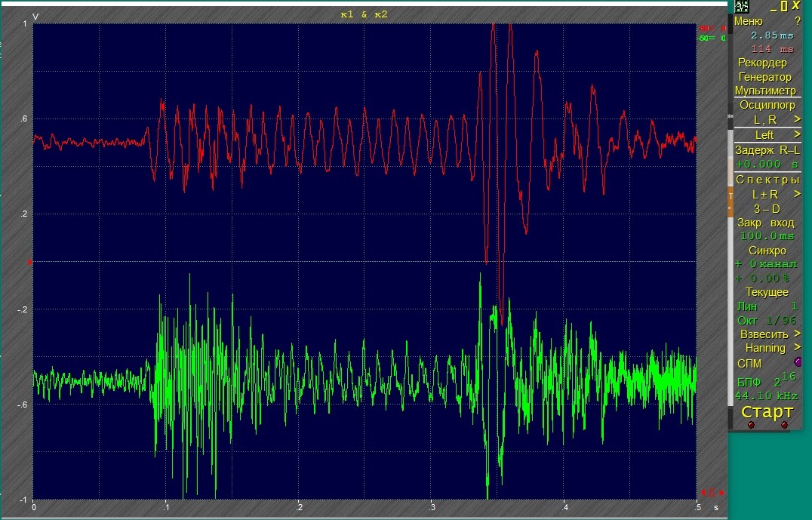Change the + 0 канал trigger channel
Image resolution: width=812 pixels, height=520 pixels.
point(766,264)
